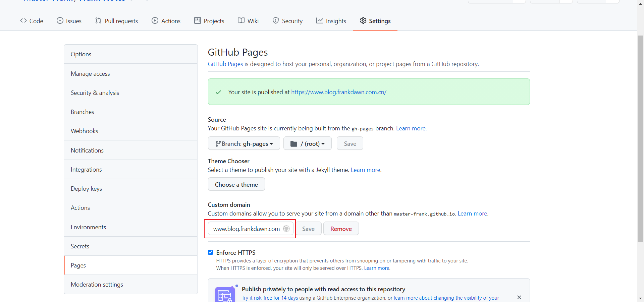The height and width of the screenshot is (302, 644).
Task: Click the page vertical scrollbar
Action: coord(640,138)
